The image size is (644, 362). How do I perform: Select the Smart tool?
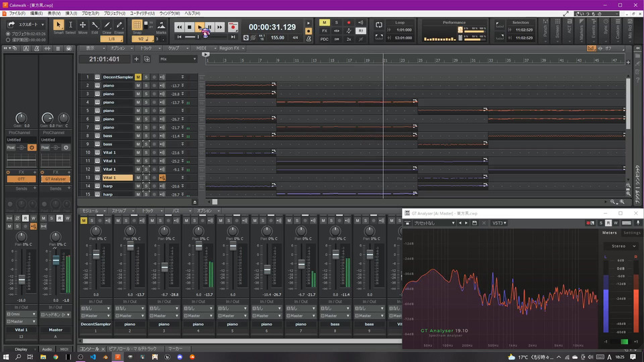tap(58, 25)
